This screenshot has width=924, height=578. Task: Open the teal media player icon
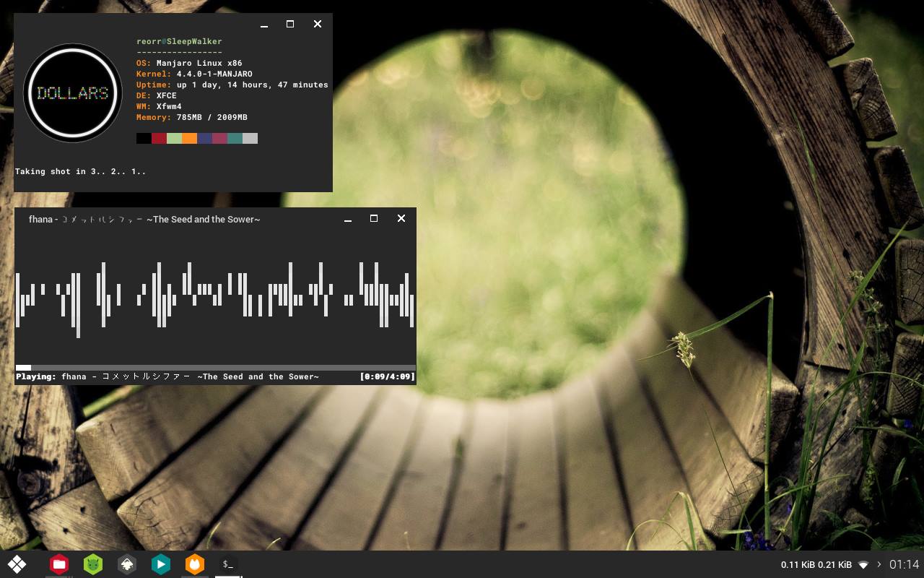[x=161, y=564]
